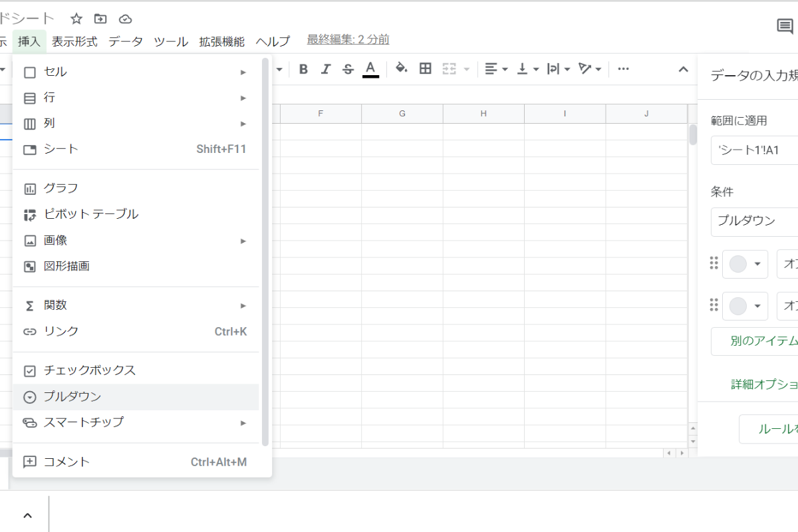The height and width of the screenshot is (532, 798).
Task: Open the comment history icon
Action: click(785, 27)
